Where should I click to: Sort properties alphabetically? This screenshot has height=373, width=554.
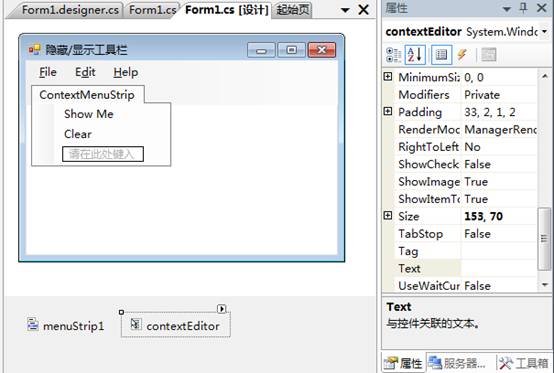click(x=415, y=55)
